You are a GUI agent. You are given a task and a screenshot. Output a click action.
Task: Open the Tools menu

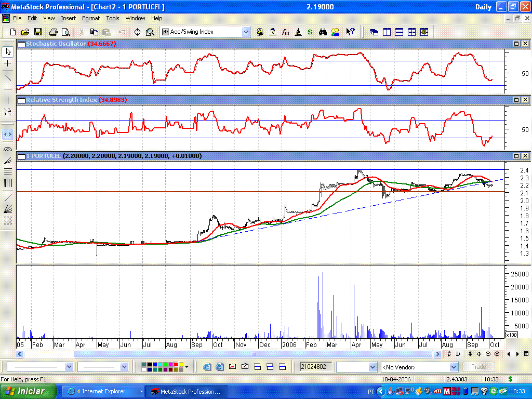coord(112,18)
